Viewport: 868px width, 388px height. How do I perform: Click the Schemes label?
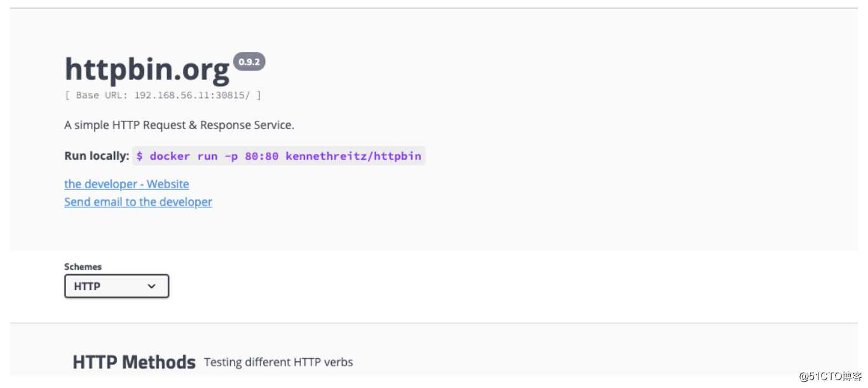[83, 267]
